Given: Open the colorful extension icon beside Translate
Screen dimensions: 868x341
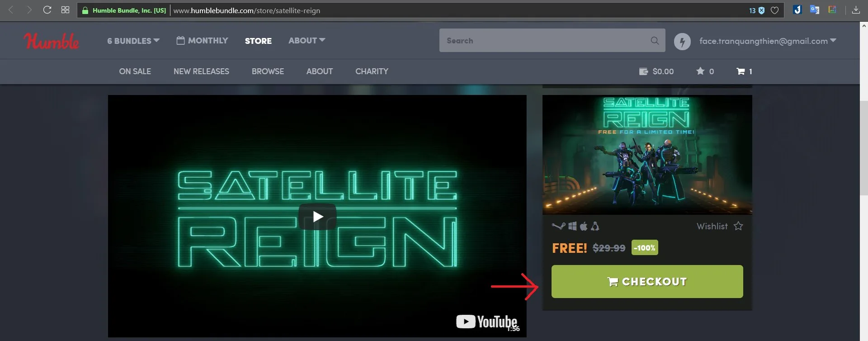Looking at the screenshot, I should (832, 9).
